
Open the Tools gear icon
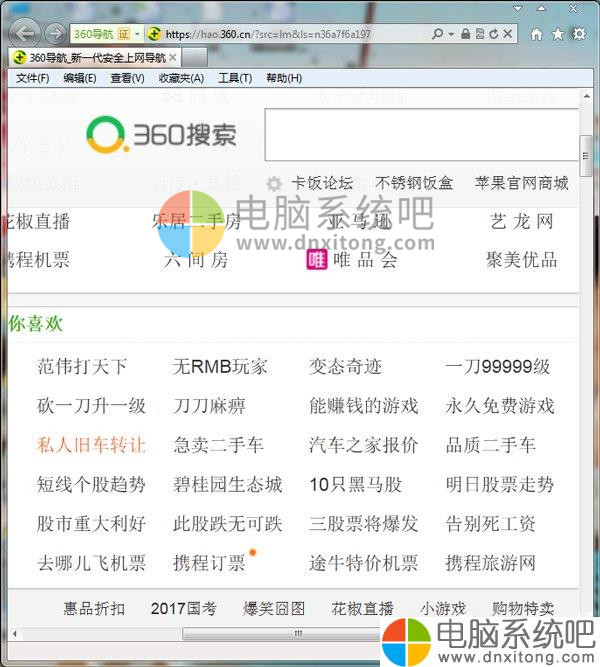click(x=579, y=34)
